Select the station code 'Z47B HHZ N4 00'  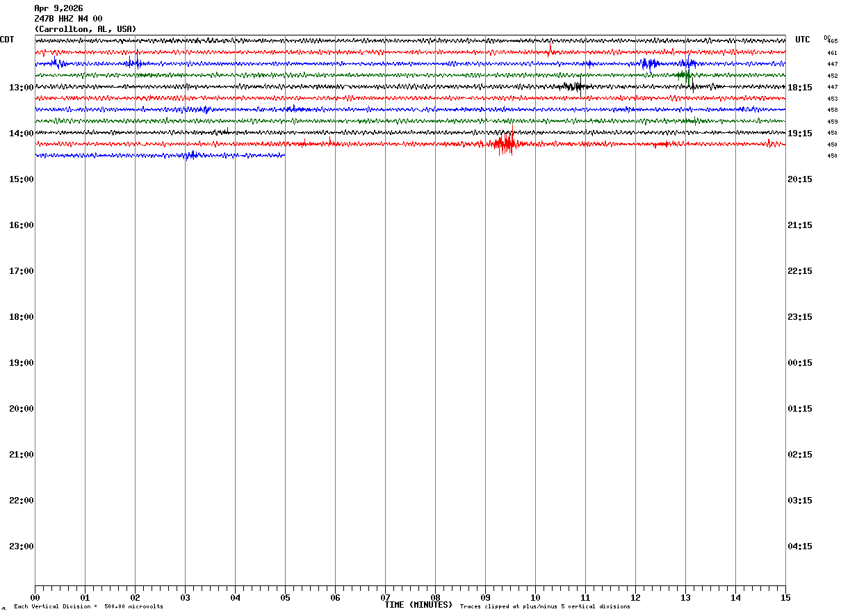click(68, 19)
